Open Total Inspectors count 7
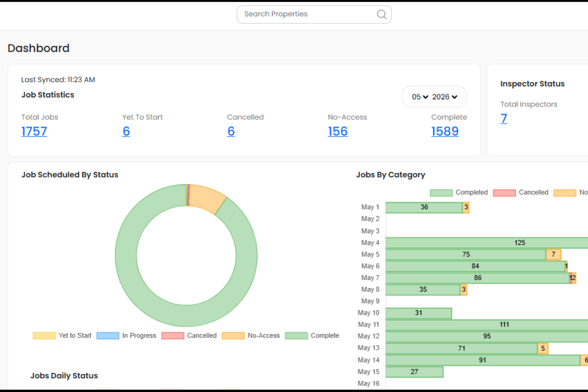The height and width of the screenshot is (392, 588). pyautogui.click(x=504, y=118)
